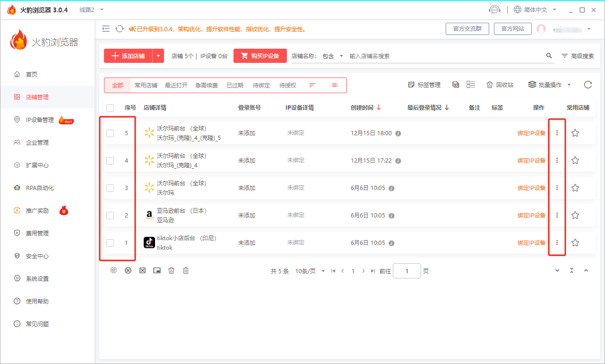Open the three-dot menu for tiktok store
This screenshot has height=364, width=605.
557,243
